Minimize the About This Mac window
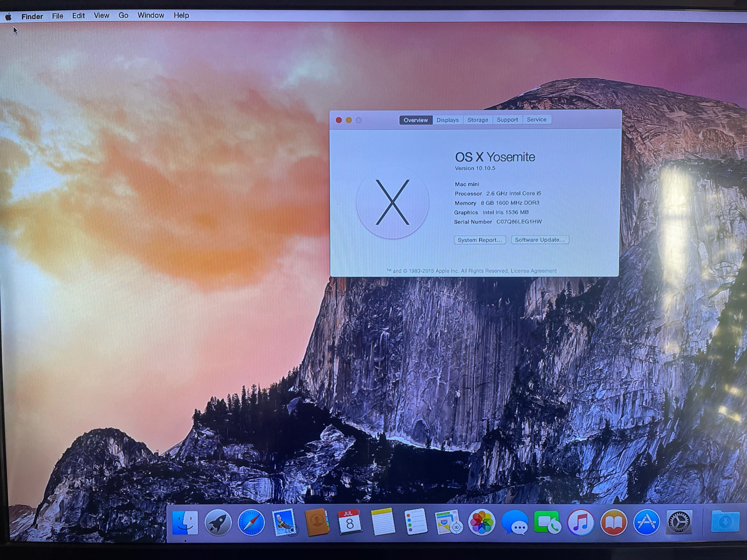This screenshot has height=560, width=747. coord(349,120)
